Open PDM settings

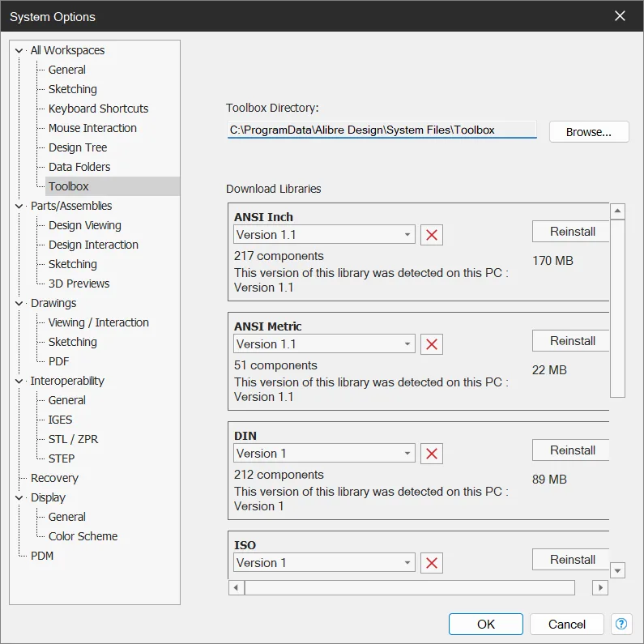pos(42,556)
